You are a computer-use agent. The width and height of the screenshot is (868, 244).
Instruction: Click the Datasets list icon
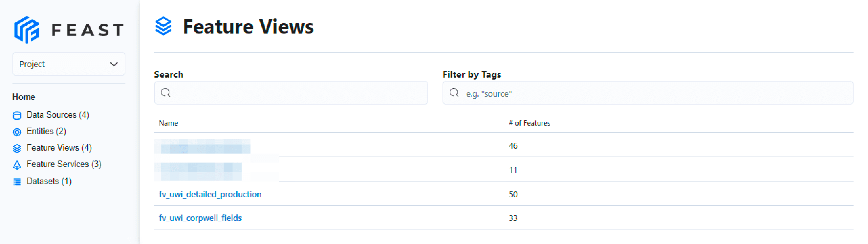[x=17, y=182]
